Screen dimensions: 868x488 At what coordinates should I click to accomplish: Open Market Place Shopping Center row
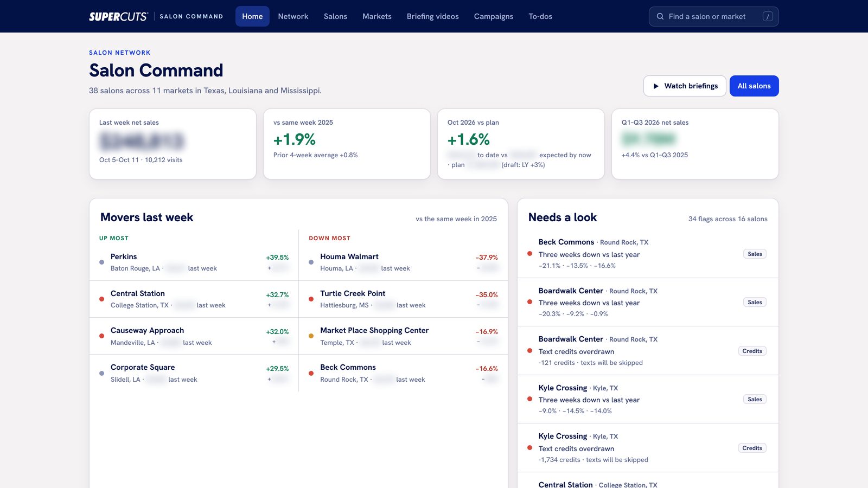coord(403,336)
